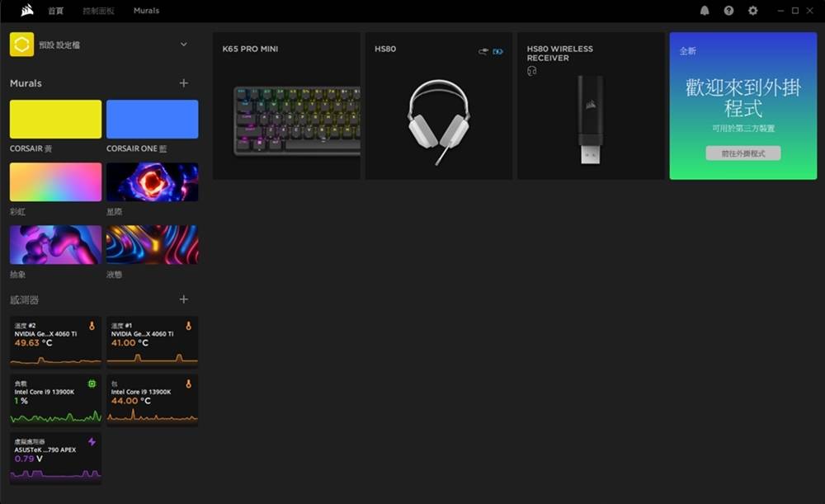Click headset icon under HS80 Wireless Receiver
825x504 pixels.
click(532, 71)
